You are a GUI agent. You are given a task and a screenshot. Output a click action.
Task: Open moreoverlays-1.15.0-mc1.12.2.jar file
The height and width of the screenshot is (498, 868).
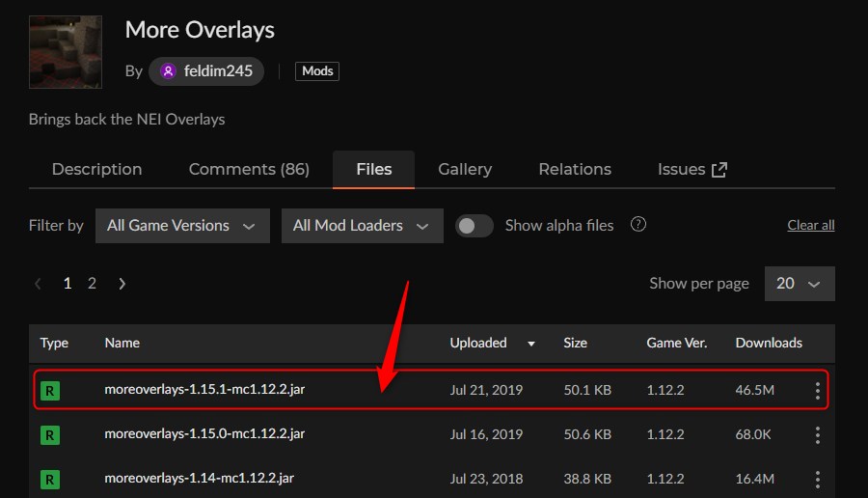[204, 433]
